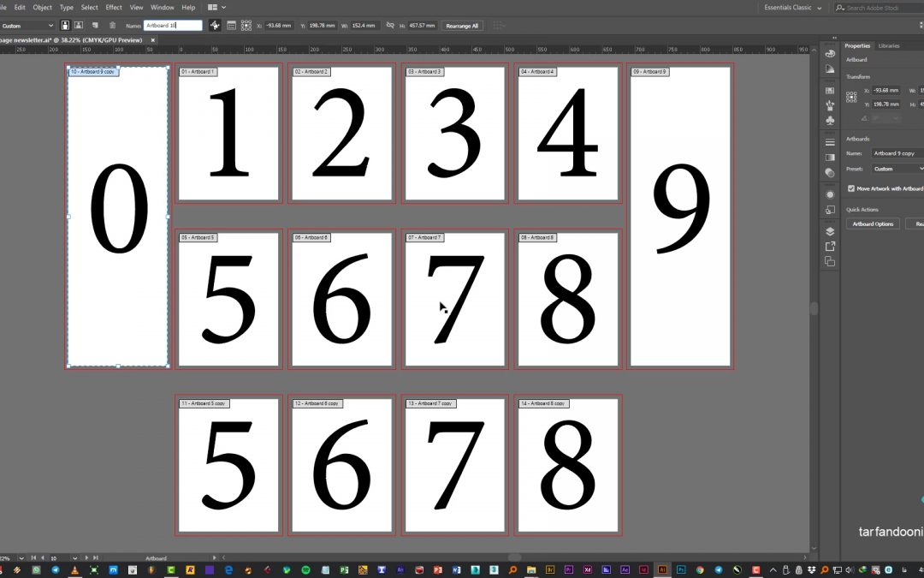Click the delete artboard trash icon
This screenshot has height=578, width=924.
pyautogui.click(x=110, y=26)
